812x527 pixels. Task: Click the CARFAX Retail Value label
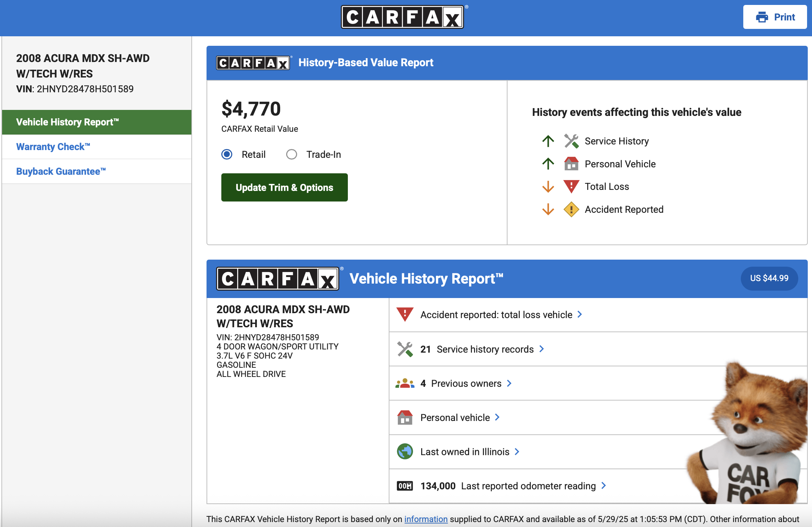(260, 129)
